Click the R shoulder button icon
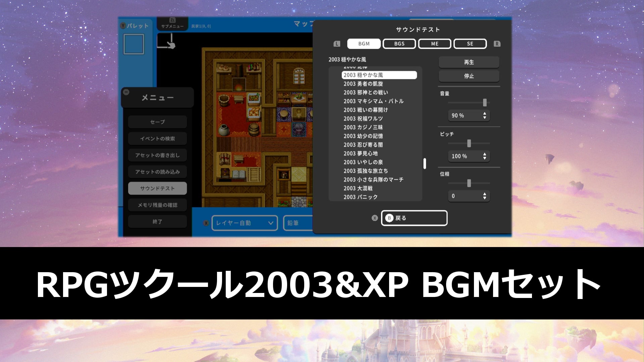644x362 pixels. [497, 44]
